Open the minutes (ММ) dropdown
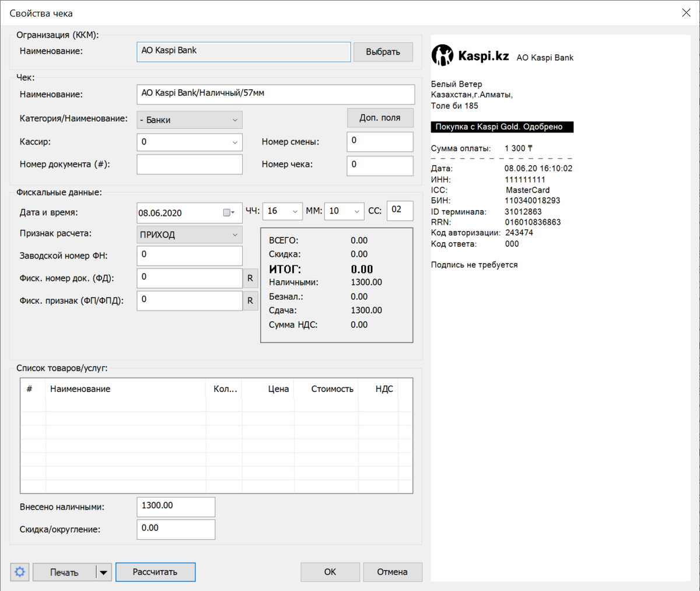 [x=357, y=211]
